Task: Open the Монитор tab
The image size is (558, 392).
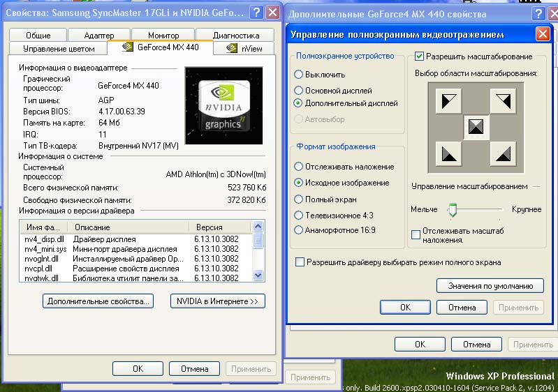Action: pyautogui.click(x=163, y=35)
